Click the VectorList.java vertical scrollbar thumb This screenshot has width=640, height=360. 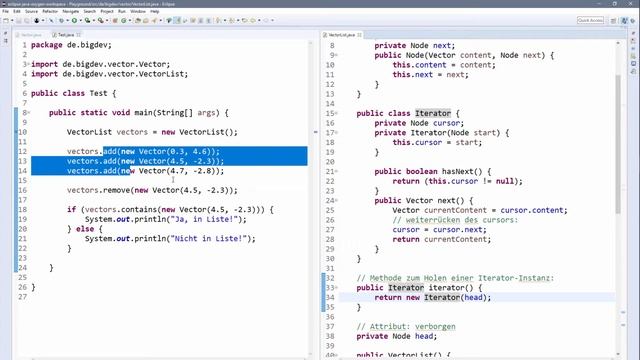[618, 144]
